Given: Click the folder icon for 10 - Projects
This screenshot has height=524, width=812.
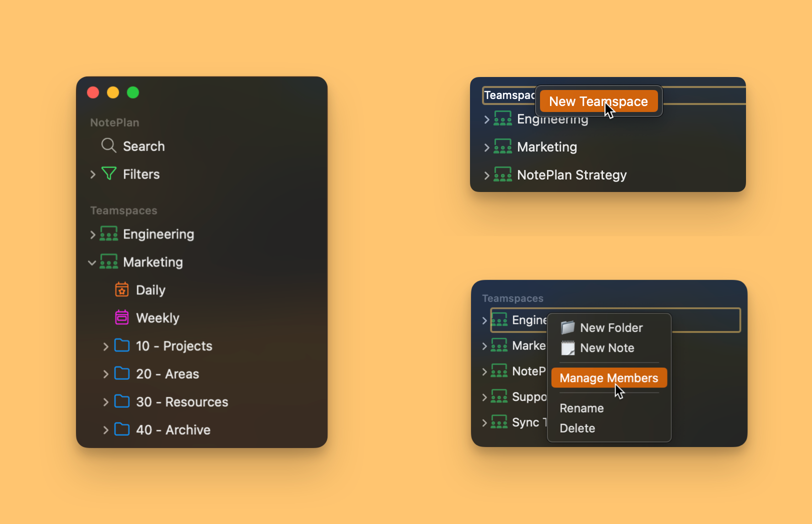Looking at the screenshot, I should (x=122, y=345).
